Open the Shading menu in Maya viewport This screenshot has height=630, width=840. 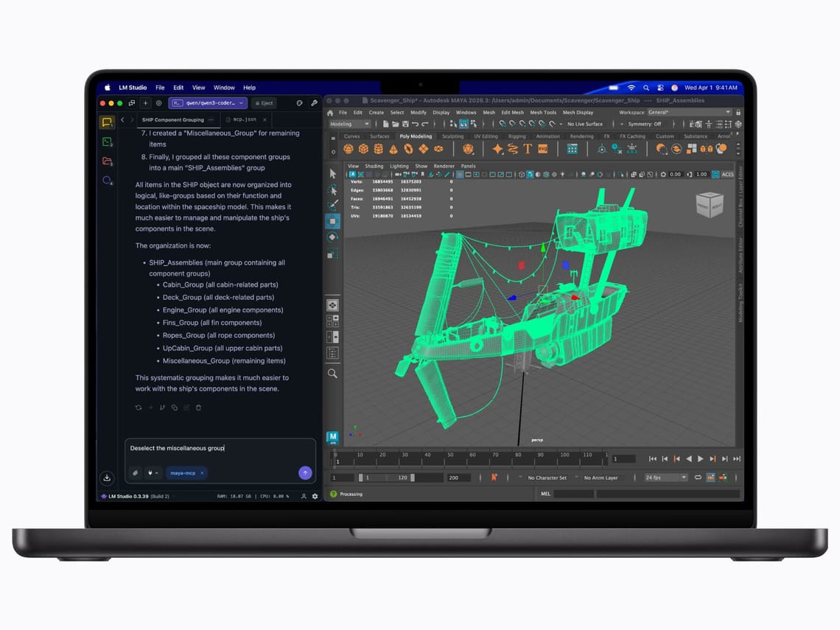pos(374,166)
